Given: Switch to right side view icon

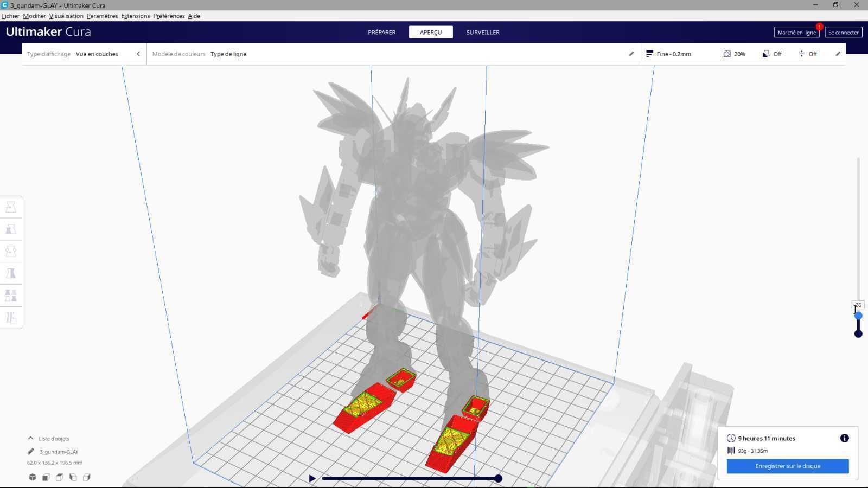Looking at the screenshot, I should click(x=87, y=477).
